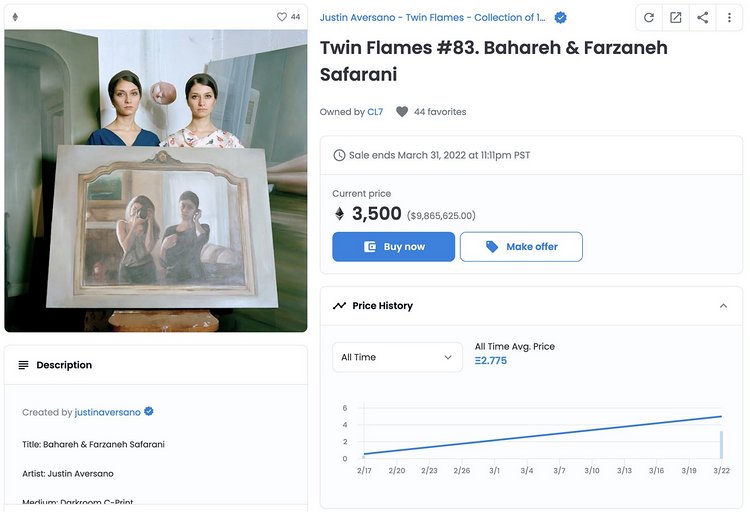The width and height of the screenshot is (750, 512).
Task: Click the clock icon by sale end date
Action: click(x=339, y=155)
